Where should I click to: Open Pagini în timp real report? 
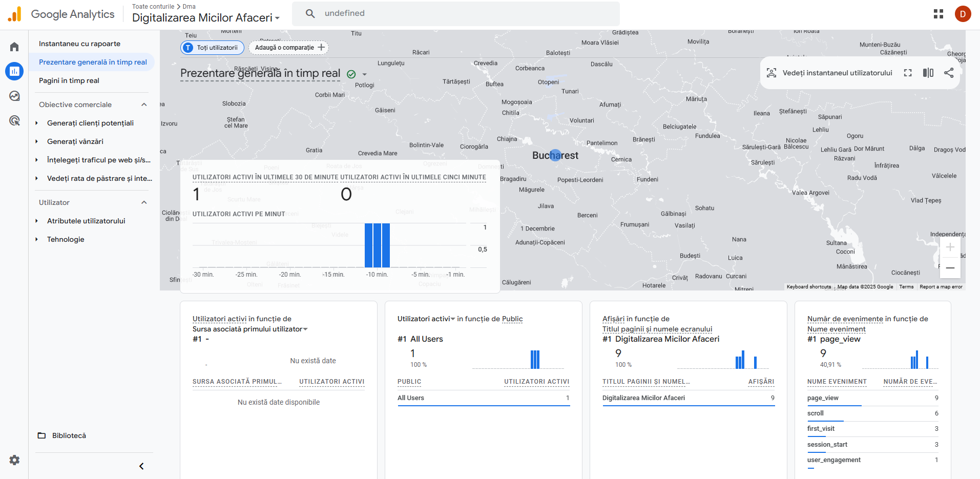click(x=69, y=80)
